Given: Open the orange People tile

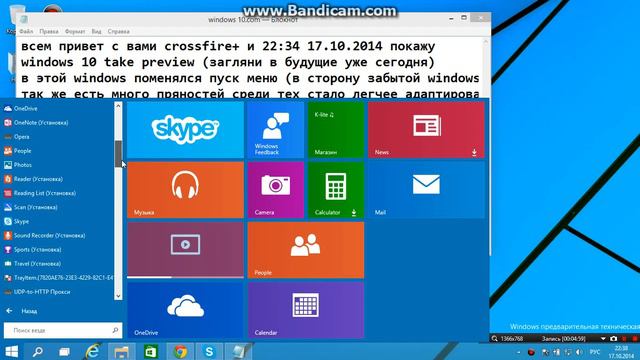Looking at the screenshot, I should 306,250.
